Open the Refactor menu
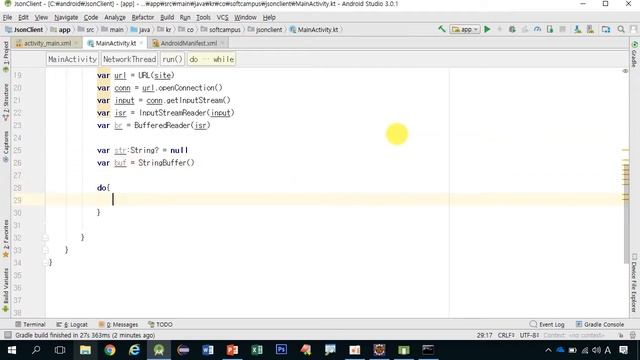Screen dimensions: 640x360 pos(142,17)
